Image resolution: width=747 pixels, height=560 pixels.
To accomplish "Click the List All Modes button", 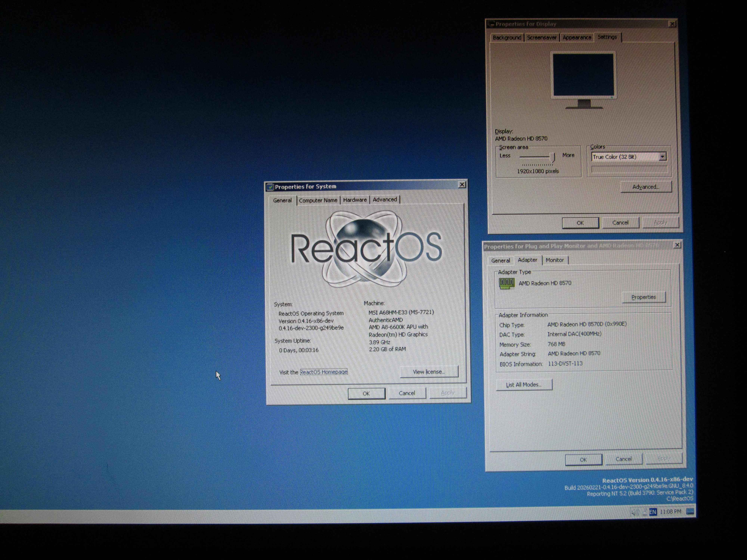I will pos(524,385).
